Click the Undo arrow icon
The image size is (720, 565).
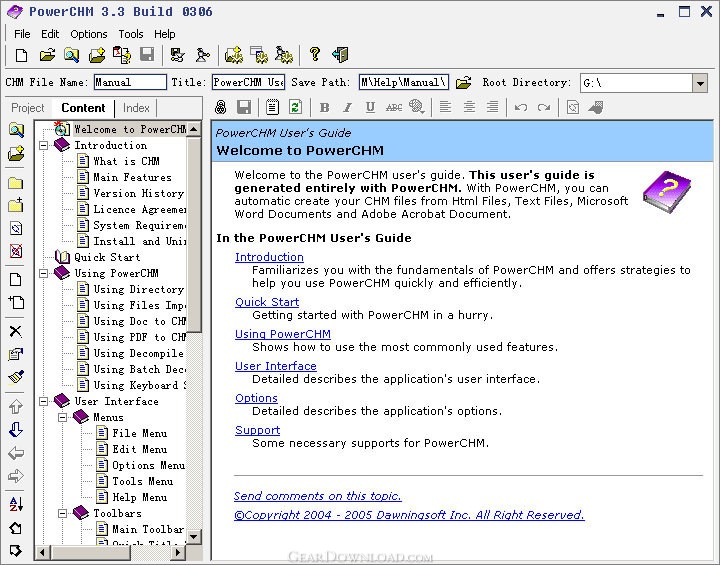point(521,107)
